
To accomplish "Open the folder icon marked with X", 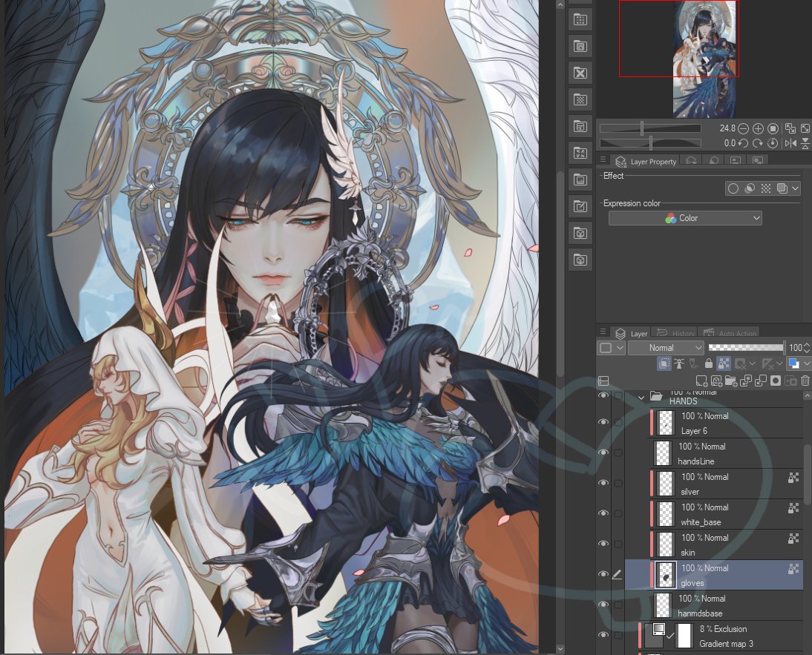I will point(580,73).
